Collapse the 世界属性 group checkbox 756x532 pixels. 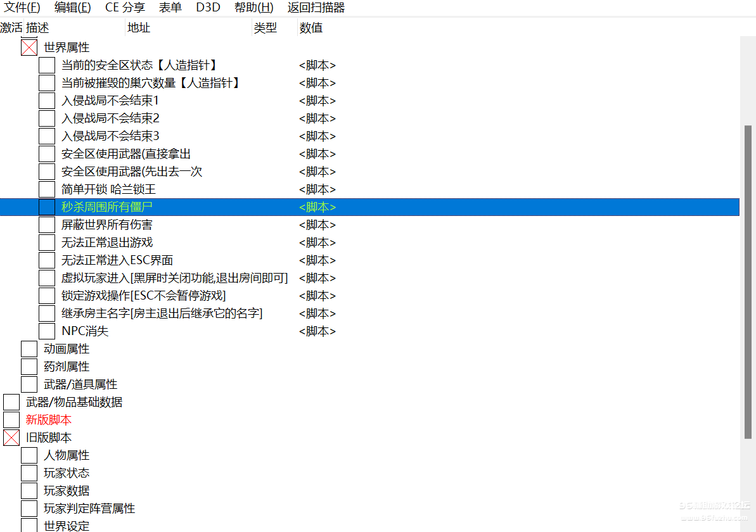click(29, 47)
